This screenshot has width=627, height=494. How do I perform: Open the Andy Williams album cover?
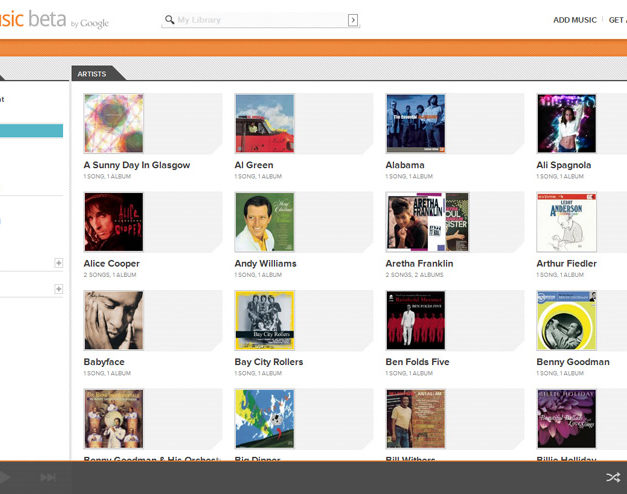pos(265,222)
